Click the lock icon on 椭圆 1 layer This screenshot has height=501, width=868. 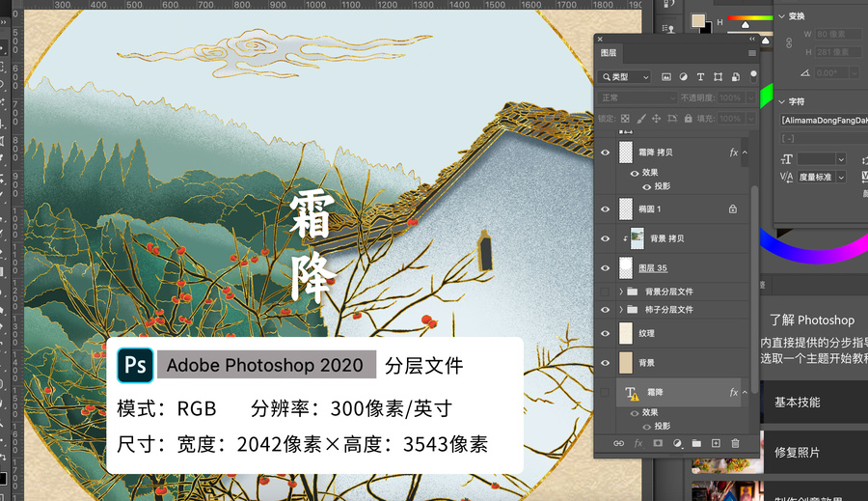tap(732, 209)
